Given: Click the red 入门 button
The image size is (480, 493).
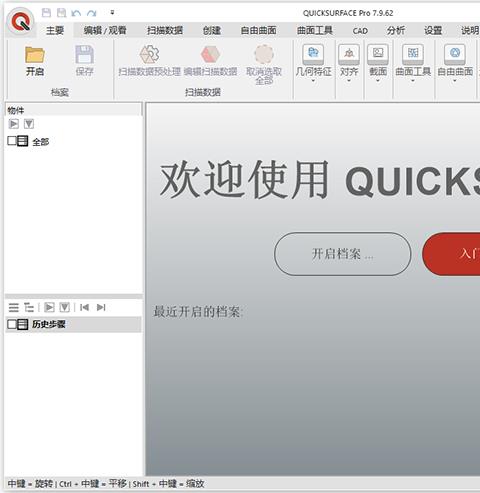Looking at the screenshot, I should point(451,254).
